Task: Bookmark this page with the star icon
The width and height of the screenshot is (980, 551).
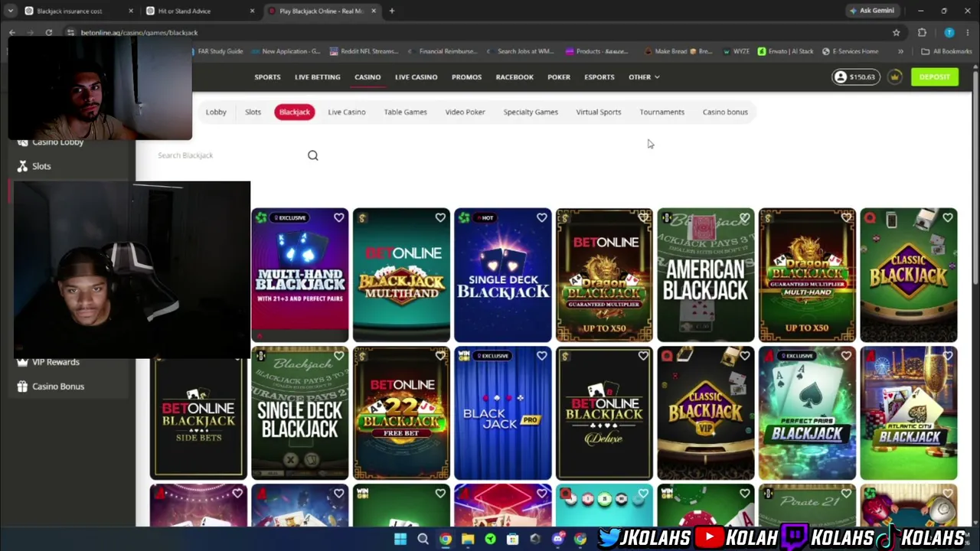Action: (896, 33)
